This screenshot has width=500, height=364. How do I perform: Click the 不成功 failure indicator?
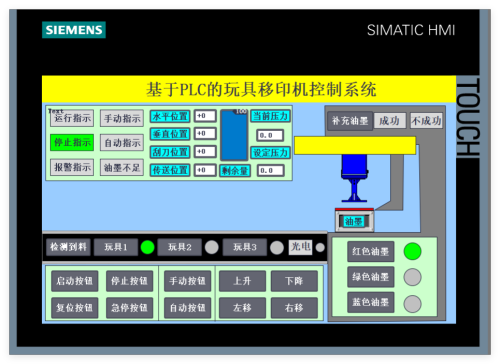tap(426, 121)
